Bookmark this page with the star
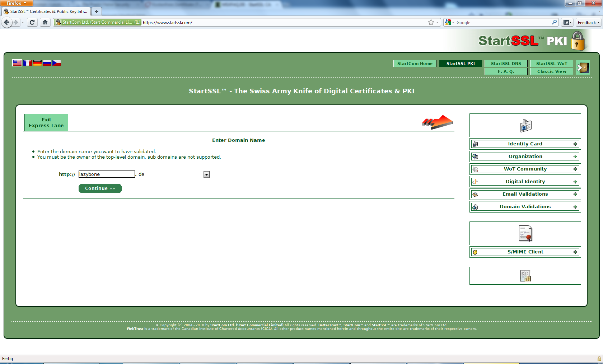 click(x=431, y=22)
